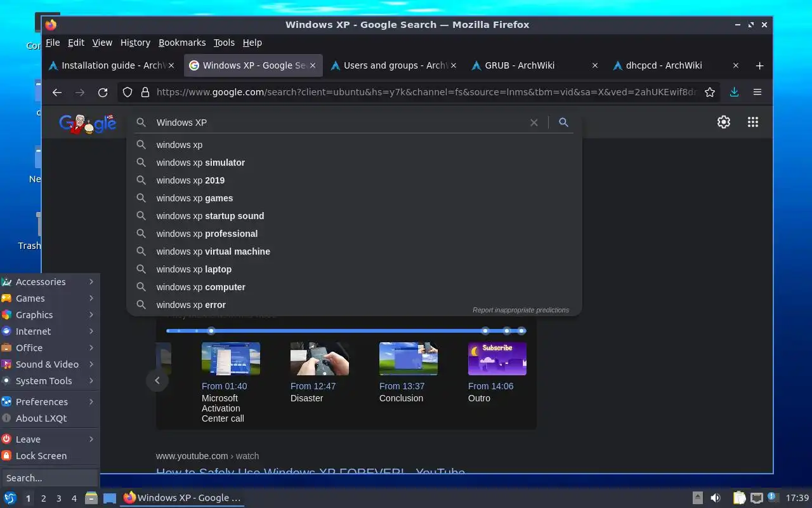
Task: Click the Firefox back arrow
Action: coord(57,92)
